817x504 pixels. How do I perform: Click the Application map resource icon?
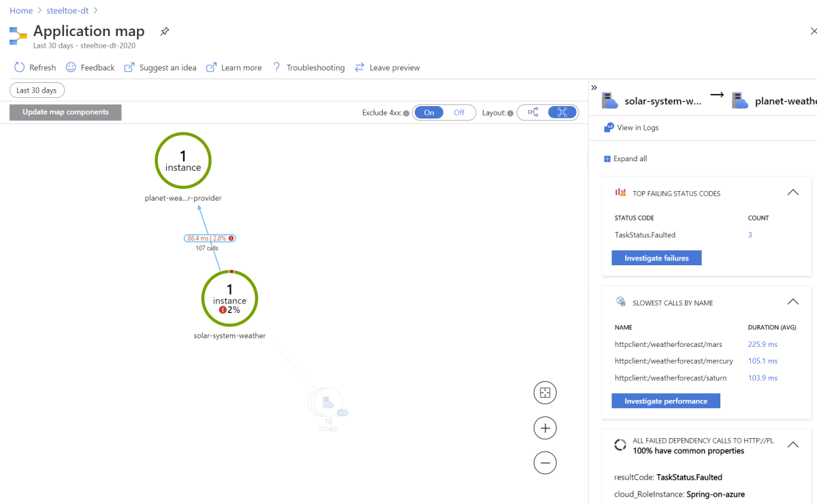18,35
